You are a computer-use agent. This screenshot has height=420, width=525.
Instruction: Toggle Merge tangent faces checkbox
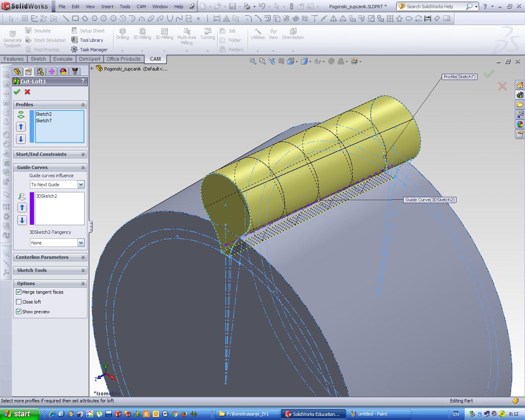pos(18,292)
